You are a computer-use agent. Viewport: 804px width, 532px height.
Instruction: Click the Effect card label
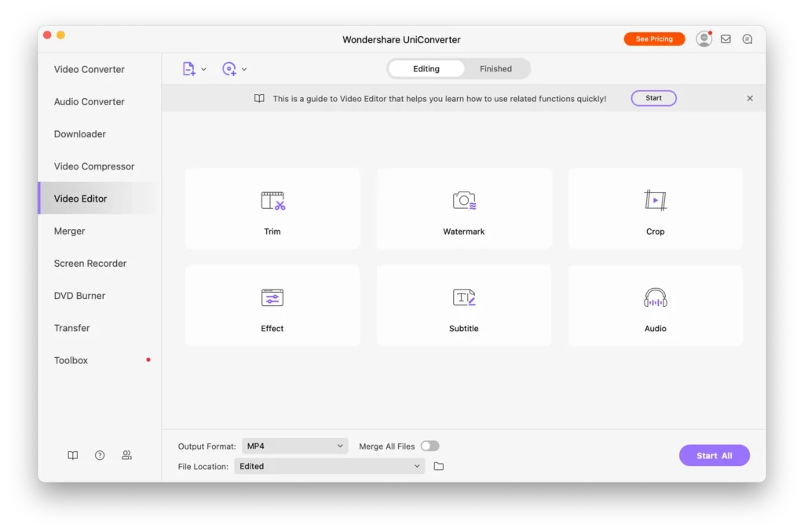point(272,329)
